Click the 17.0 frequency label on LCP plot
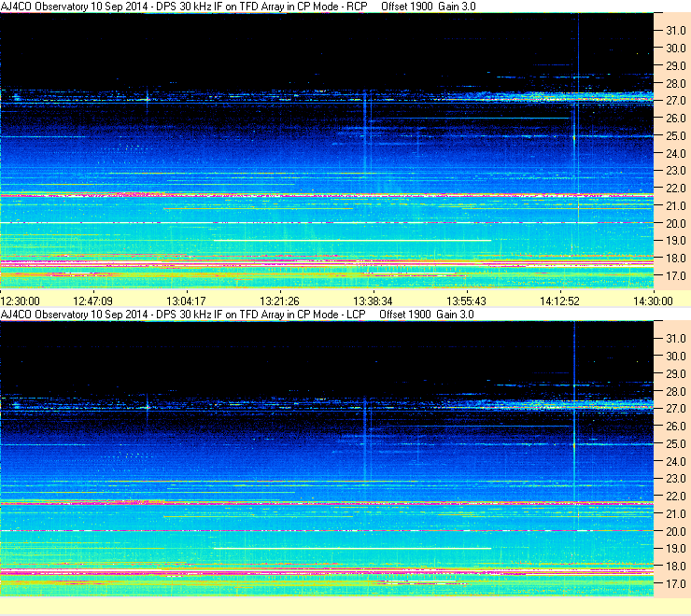Viewport: 691px width, 616px height. pyautogui.click(x=676, y=584)
